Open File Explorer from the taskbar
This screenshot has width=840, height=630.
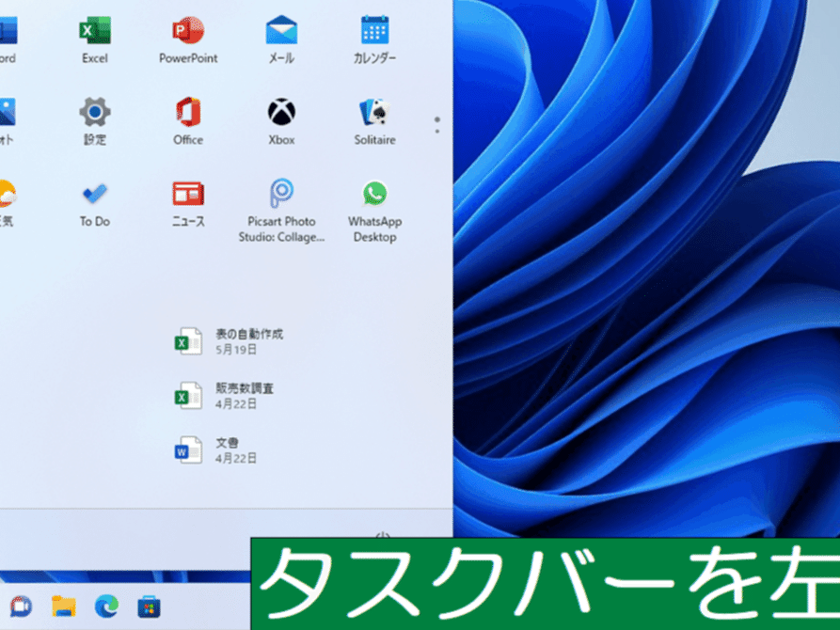click(x=63, y=606)
